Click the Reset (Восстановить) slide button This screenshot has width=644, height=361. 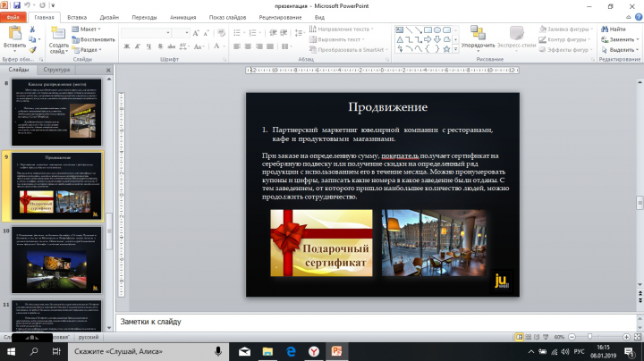93,39
